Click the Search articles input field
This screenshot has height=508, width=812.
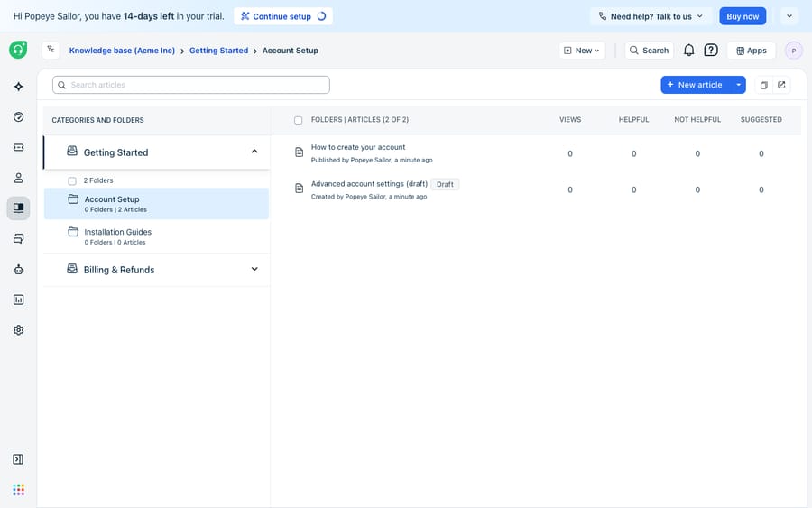[x=191, y=85]
